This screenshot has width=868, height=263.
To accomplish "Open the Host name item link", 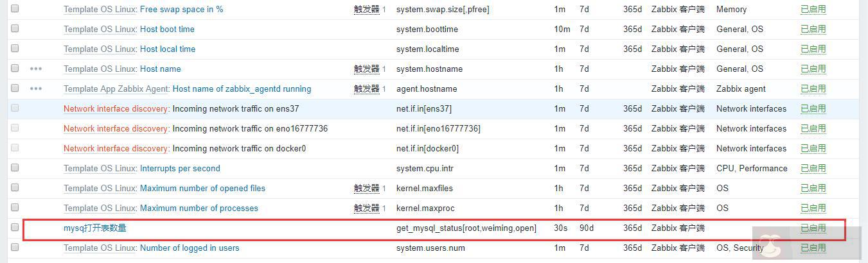I will pos(161,69).
